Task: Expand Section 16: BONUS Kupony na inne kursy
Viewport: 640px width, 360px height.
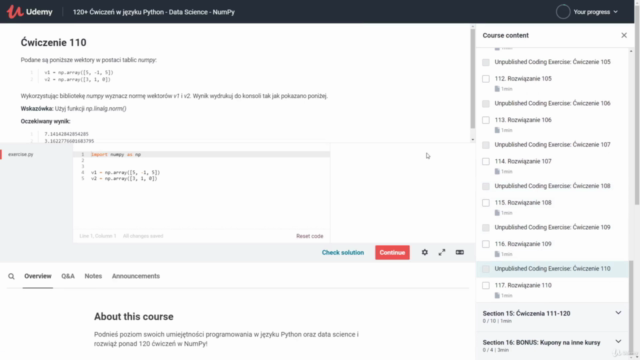Action: (x=552, y=345)
